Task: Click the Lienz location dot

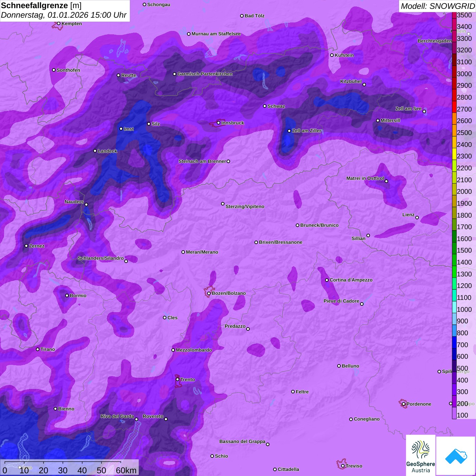Action: 417,218
